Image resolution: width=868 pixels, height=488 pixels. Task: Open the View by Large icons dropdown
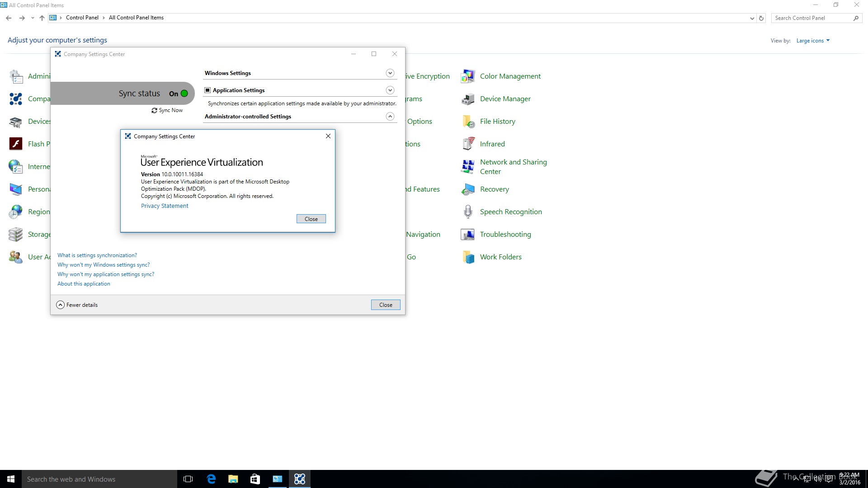(812, 41)
